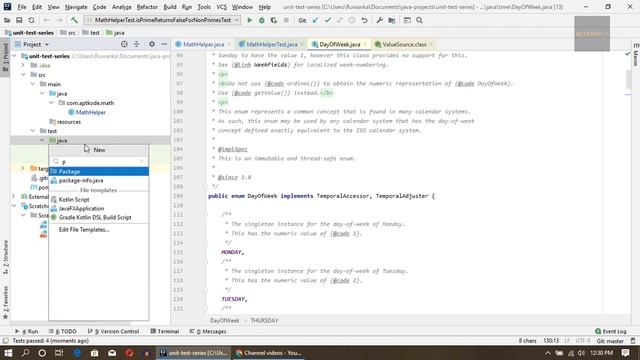Hide the Project panel with the minus icon
Screen dimensions: 640x360
pyautogui.click(x=164, y=44)
